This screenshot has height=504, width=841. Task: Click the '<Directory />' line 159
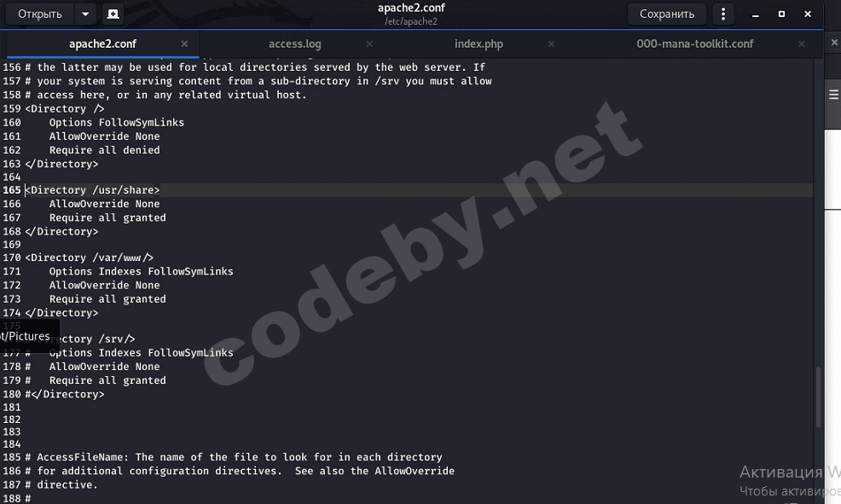[x=64, y=109]
